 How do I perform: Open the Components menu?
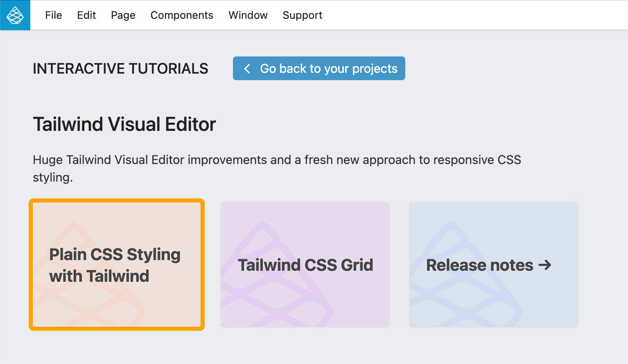182,15
